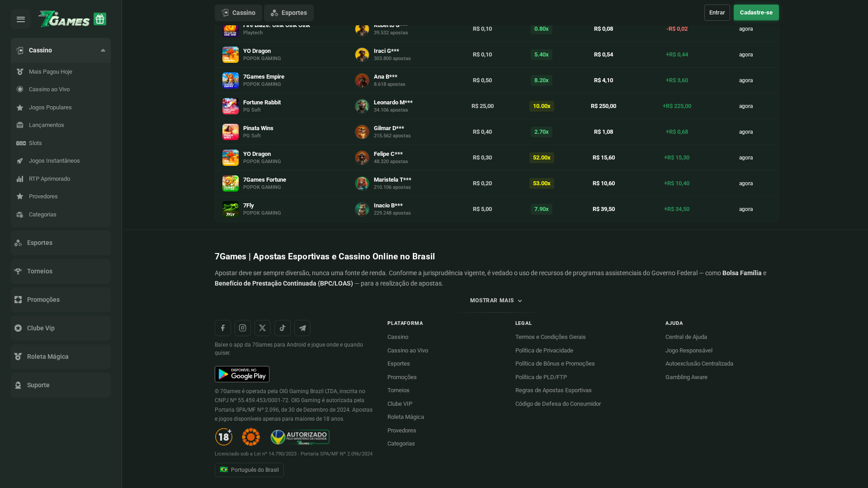
Task: Switch to the Esportes top tab
Action: point(289,13)
